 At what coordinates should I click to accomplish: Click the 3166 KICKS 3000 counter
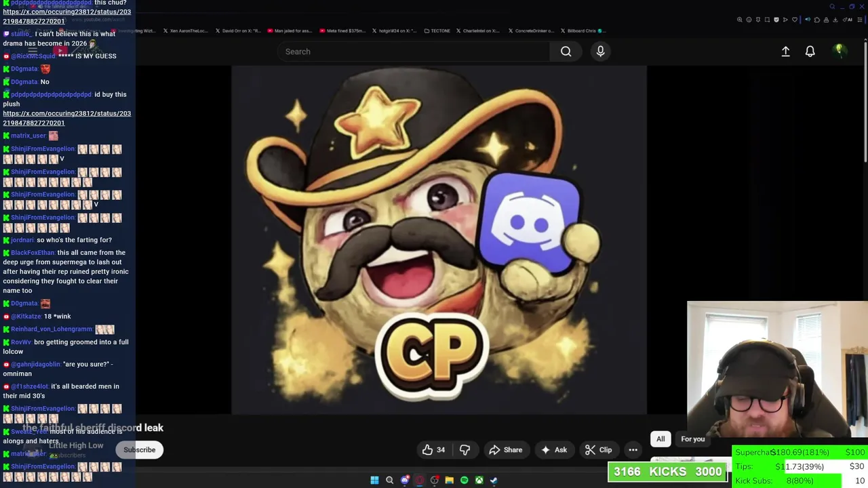tap(668, 472)
